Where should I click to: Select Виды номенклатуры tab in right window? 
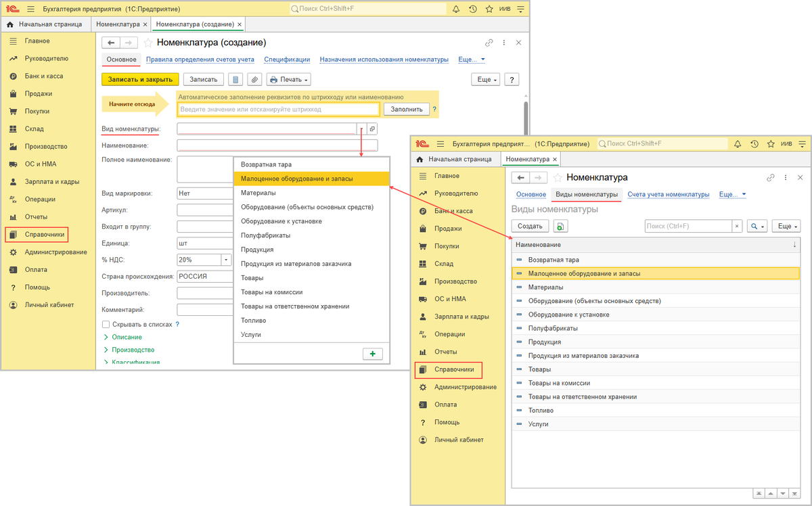pyautogui.click(x=587, y=194)
